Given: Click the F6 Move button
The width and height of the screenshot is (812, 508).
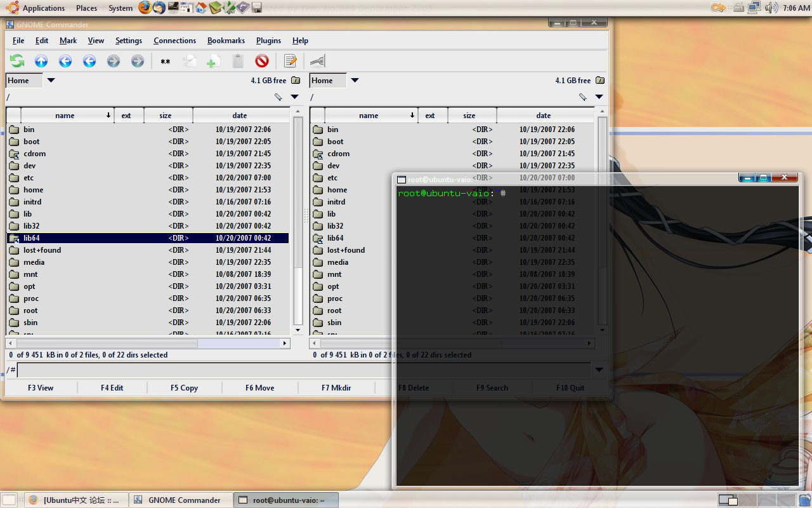Looking at the screenshot, I should (x=260, y=388).
